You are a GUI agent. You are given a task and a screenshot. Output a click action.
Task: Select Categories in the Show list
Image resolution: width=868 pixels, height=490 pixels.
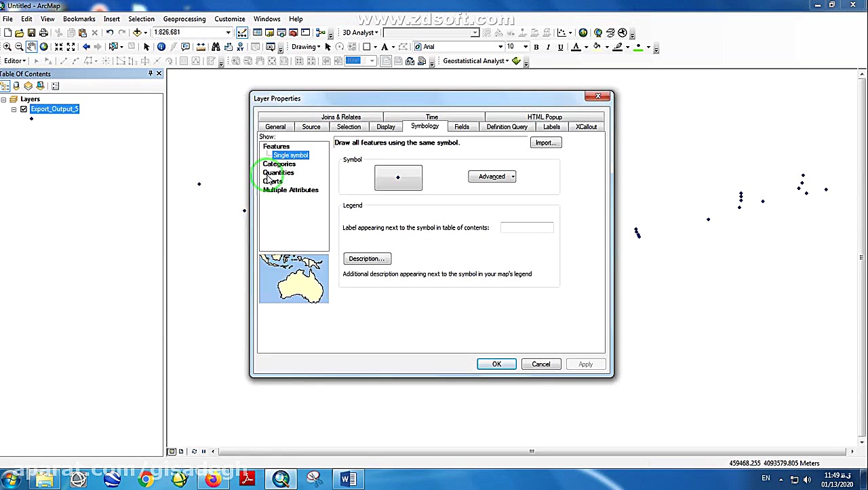click(279, 164)
